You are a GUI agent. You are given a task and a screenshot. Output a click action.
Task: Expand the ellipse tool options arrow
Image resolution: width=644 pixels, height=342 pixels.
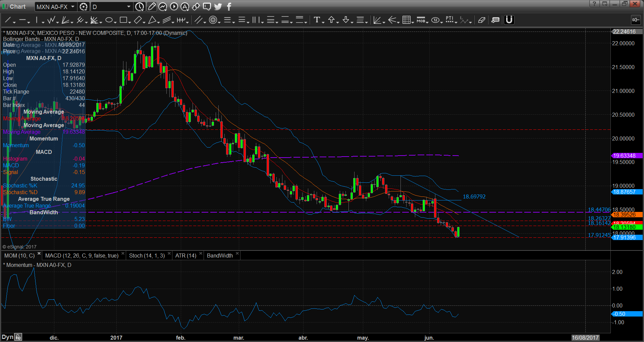pyautogui.click(x=115, y=22)
